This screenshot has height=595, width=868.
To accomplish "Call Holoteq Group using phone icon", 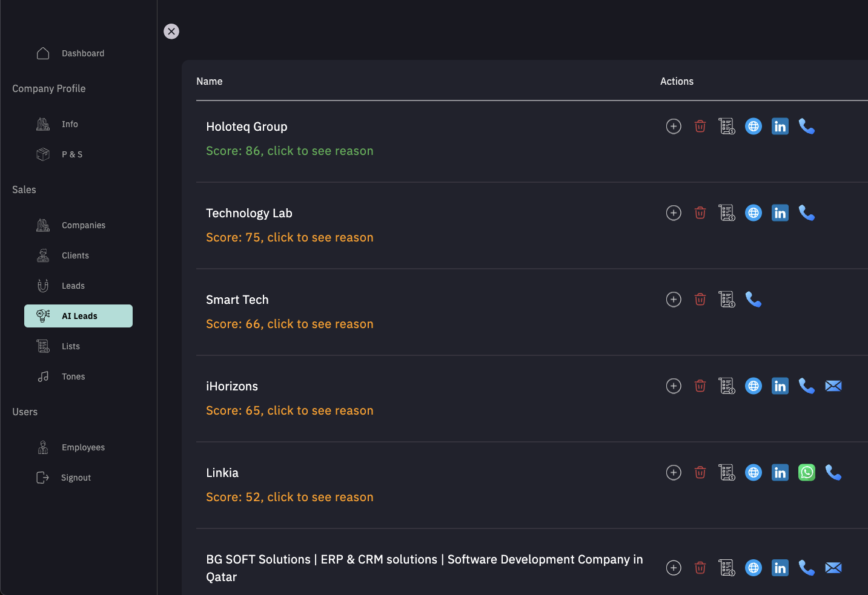I will 807,126.
